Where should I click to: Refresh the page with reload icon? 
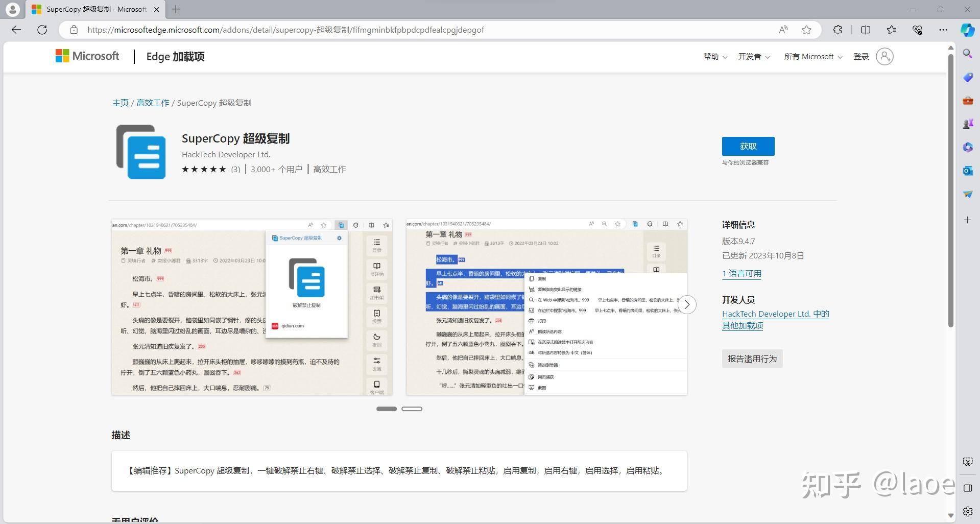[42, 30]
